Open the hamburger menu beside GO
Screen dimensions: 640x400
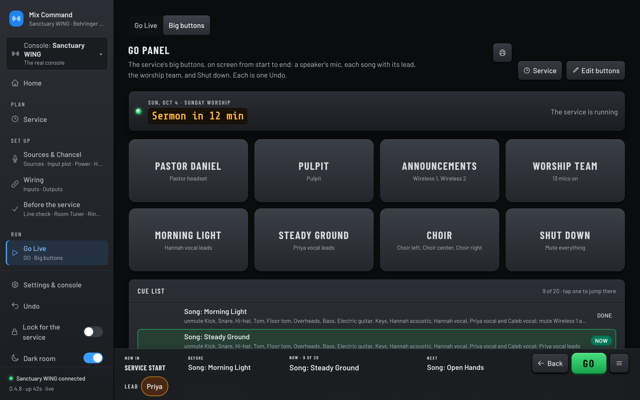click(x=619, y=363)
